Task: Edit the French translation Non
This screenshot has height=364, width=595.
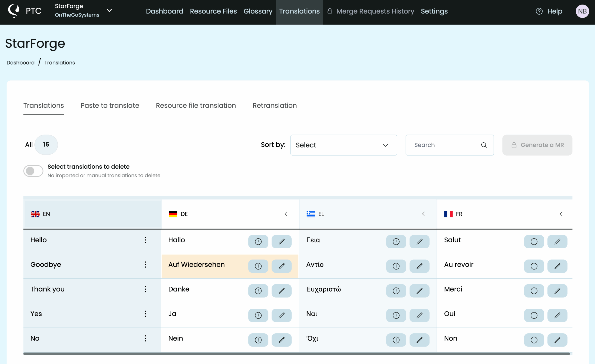Action: [x=557, y=340]
